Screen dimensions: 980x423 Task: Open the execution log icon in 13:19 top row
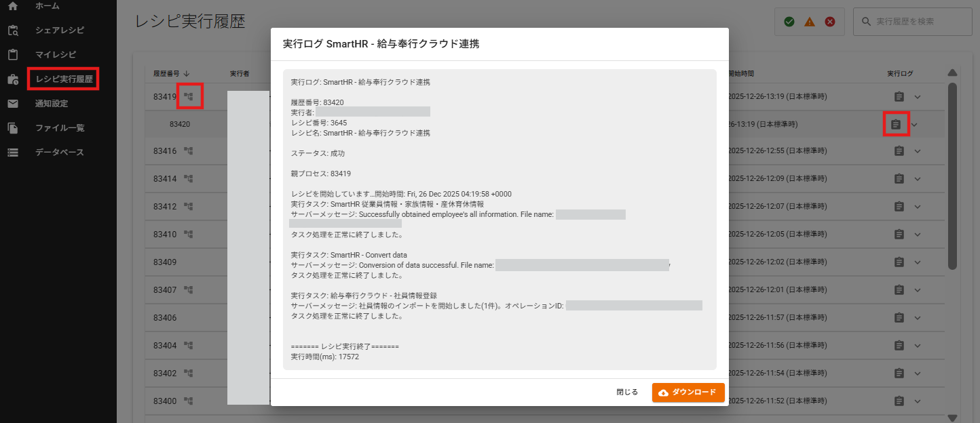899,96
